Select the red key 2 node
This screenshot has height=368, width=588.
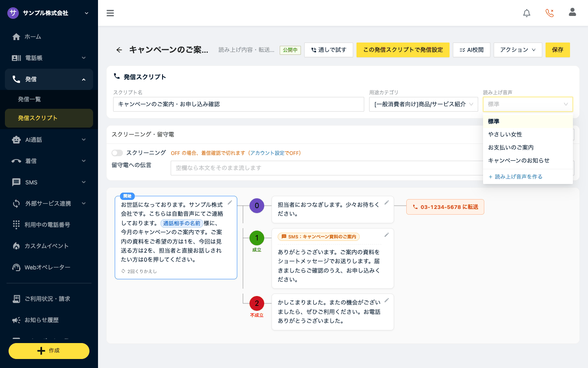click(x=257, y=303)
